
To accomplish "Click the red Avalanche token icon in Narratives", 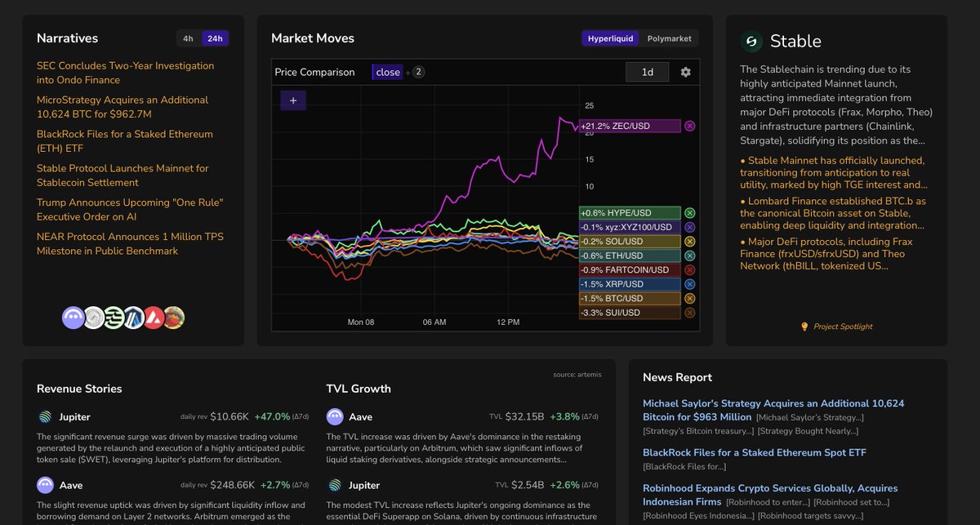I will point(154,318).
